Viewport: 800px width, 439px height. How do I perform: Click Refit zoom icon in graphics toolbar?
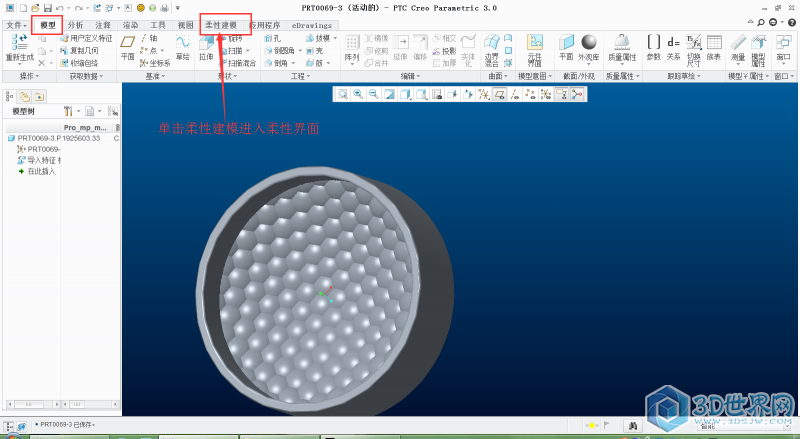coord(343,94)
